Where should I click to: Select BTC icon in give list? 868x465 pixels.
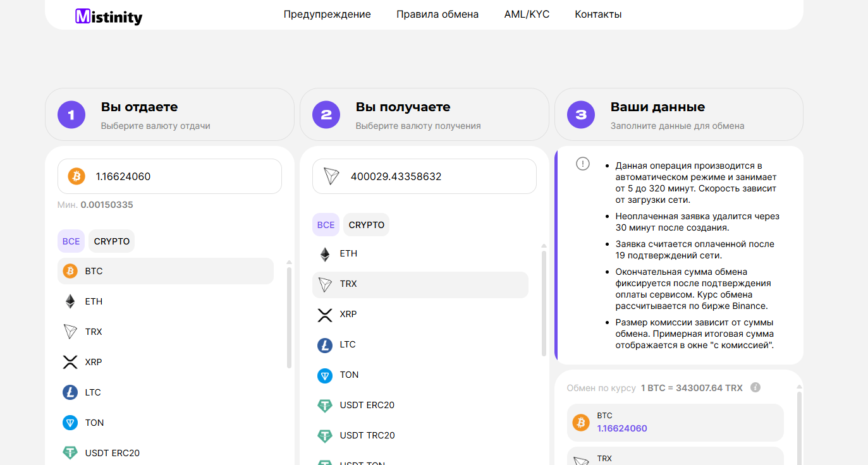click(70, 271)
